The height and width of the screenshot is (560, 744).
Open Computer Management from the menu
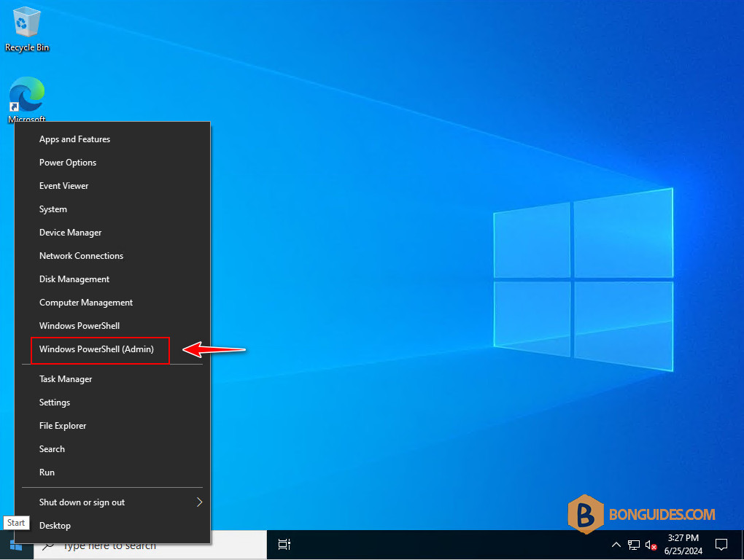point(113,302)
